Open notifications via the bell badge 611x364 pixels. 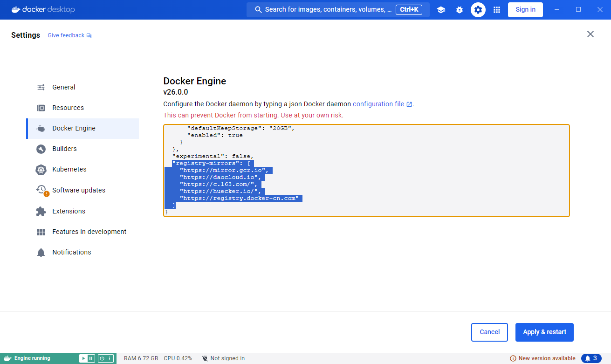(x=590, y=358)
